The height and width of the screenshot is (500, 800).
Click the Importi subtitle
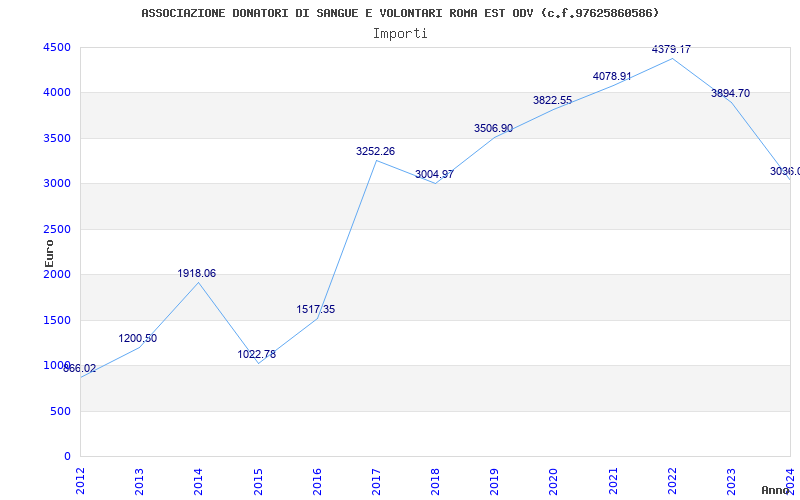pos(400,34)
